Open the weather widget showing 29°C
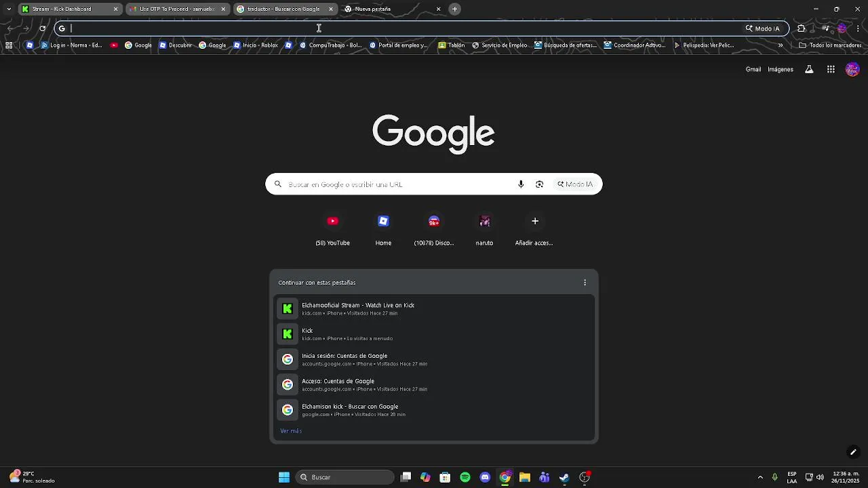 [x=32, y=477]
